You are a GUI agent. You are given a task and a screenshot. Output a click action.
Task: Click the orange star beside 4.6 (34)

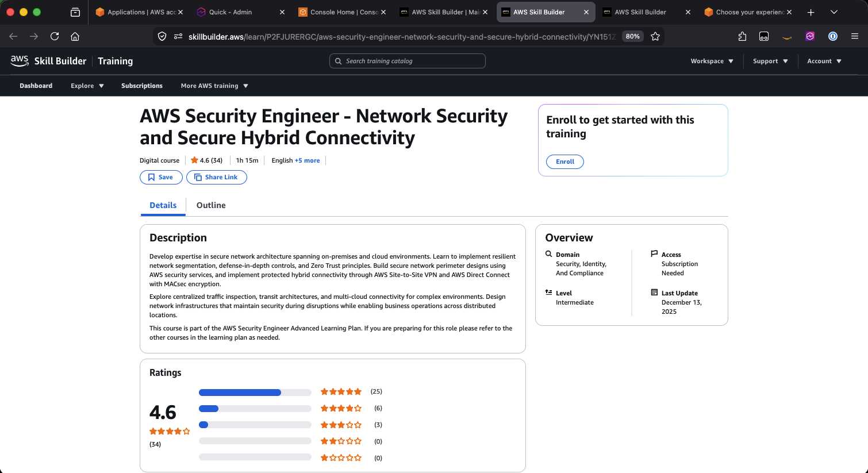pyautogui.click(x=194, y=160)
